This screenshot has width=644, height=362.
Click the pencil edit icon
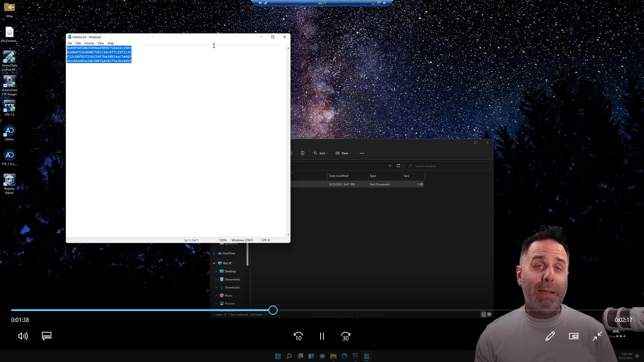[550, 336]
